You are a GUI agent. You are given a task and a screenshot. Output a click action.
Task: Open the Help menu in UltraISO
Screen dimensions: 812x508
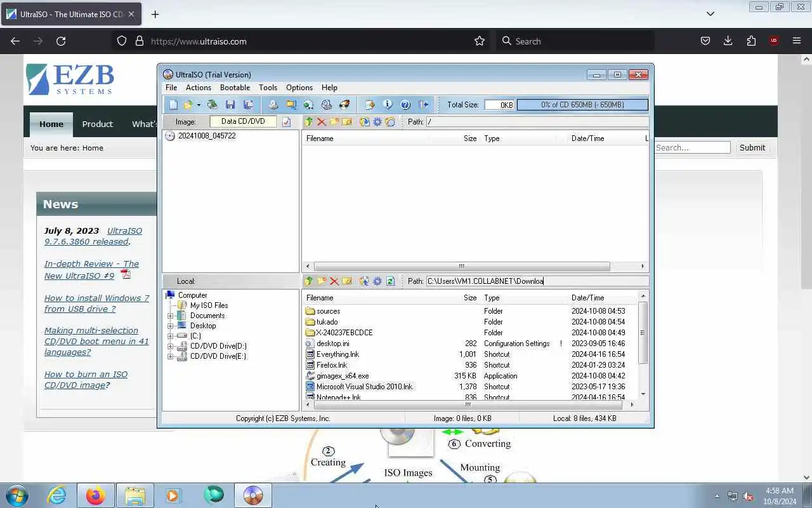click(x=329, y=88)
